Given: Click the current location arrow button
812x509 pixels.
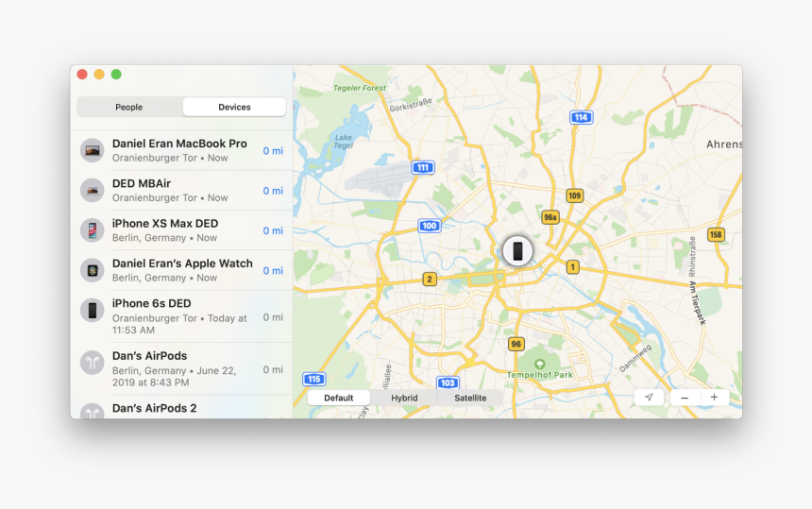Looking at the screenshot, I should click(x=649, y=398).
